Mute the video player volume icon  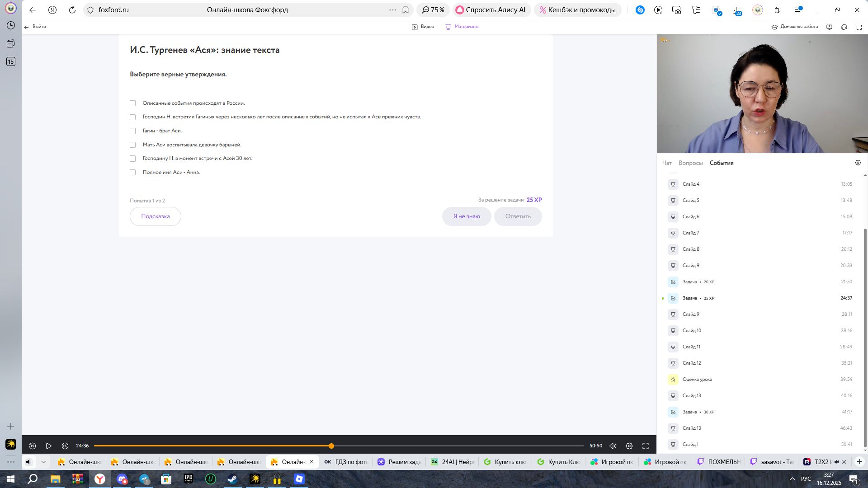tap(613, 446)
